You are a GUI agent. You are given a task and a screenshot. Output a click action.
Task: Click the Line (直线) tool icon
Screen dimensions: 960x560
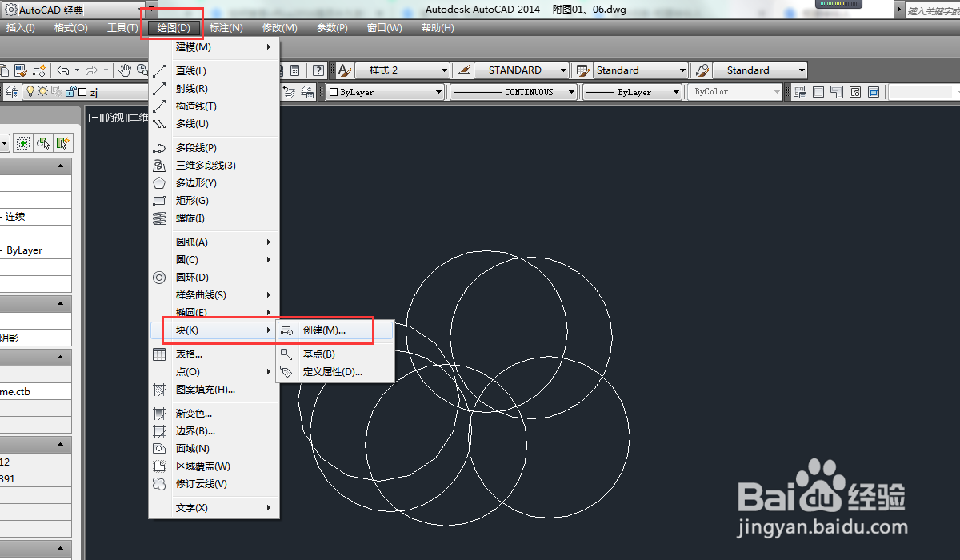[159, 71]
